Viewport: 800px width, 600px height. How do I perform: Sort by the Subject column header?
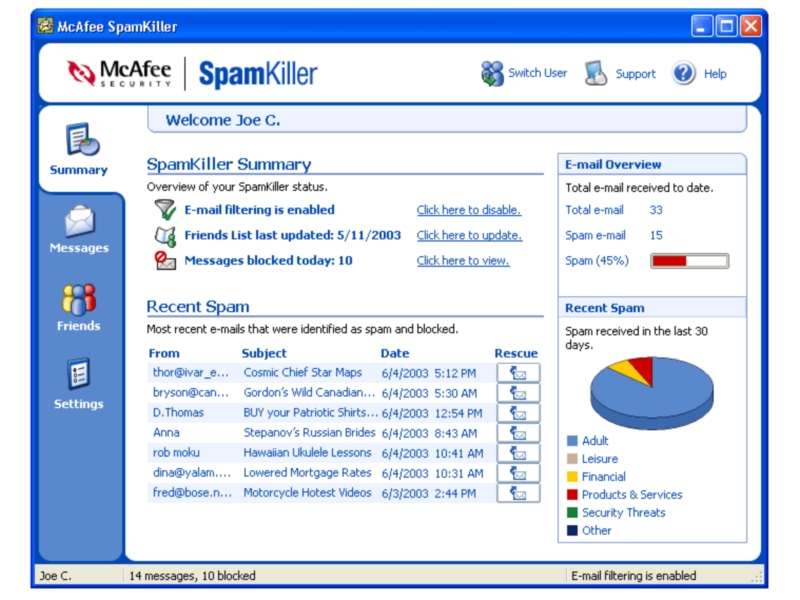264,353
